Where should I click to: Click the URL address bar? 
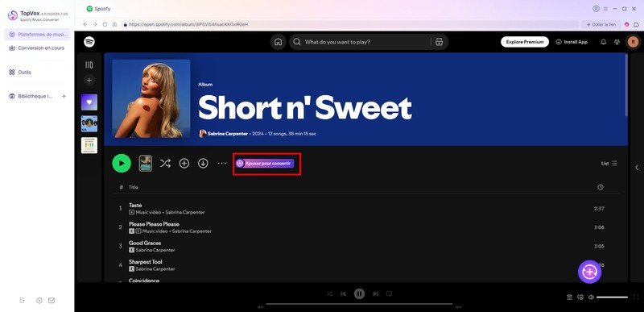pyautogui.click(x=350, y=25)
